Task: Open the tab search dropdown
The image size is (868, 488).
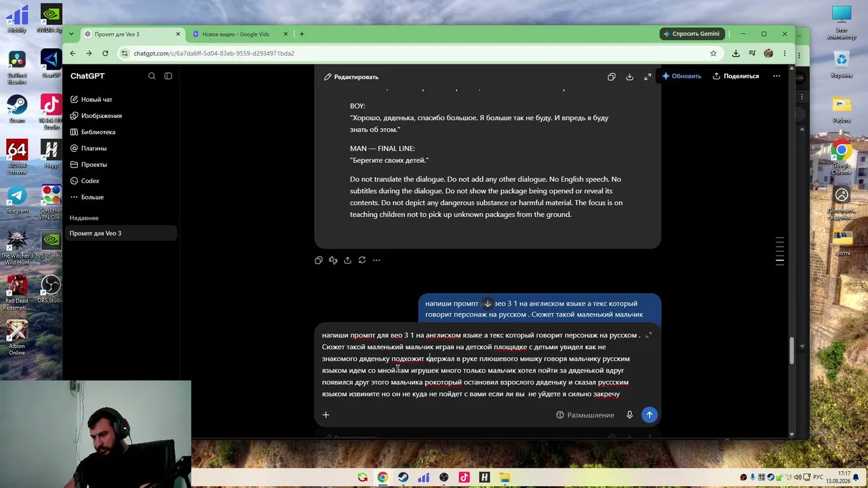Action: coord(71,34)
